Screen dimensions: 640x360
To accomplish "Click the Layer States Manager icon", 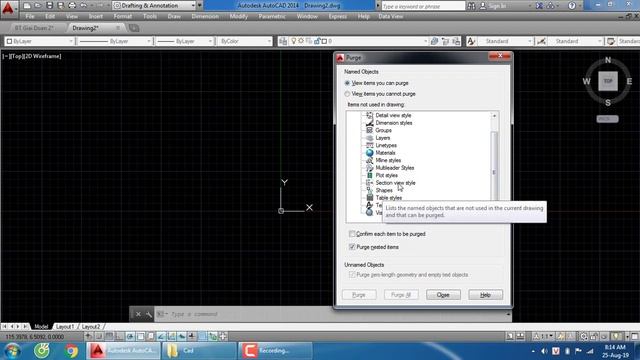I will 456,41.
